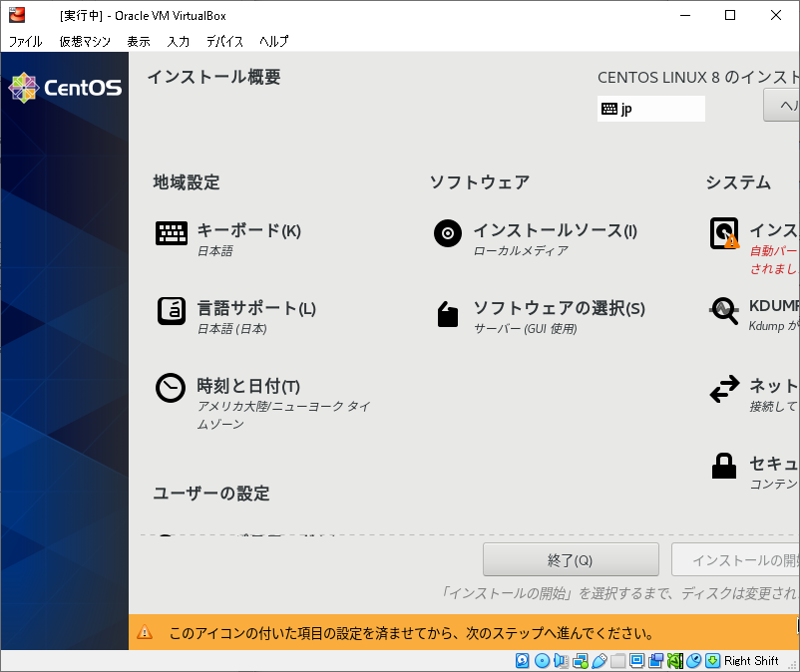Click the VirtualBox network adapter status icon
The width and height of the screenshot is (800, 672).
coord(581,661)
